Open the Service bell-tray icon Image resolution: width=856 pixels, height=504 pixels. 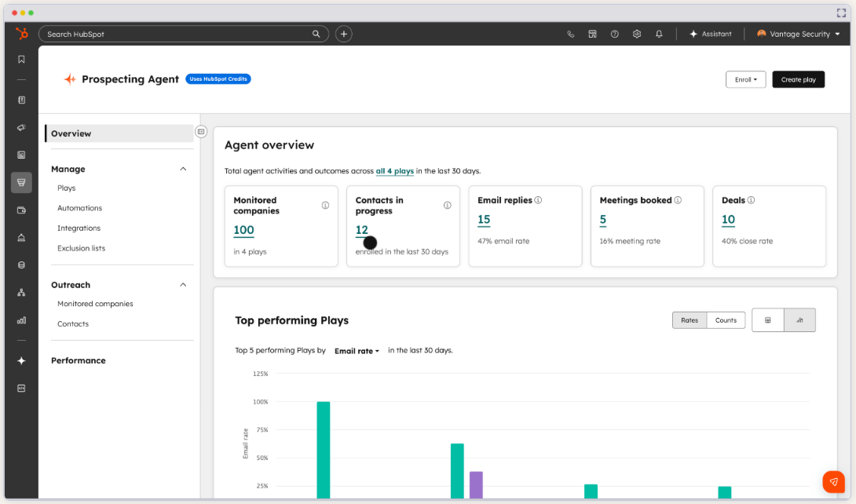21,237
